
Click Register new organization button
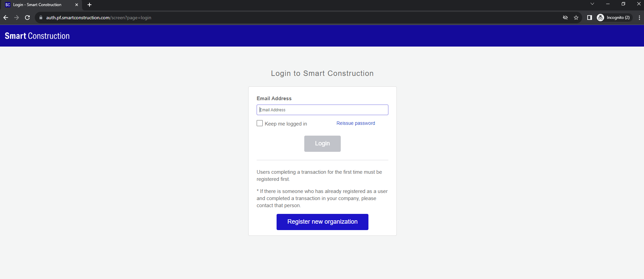(322, 222)
